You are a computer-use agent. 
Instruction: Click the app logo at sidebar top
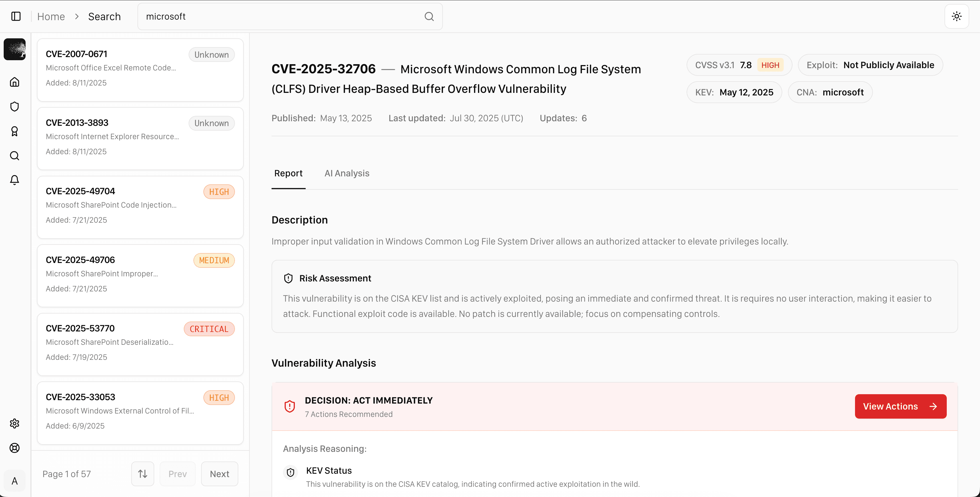pyautogui.click(x=14, y=49)
